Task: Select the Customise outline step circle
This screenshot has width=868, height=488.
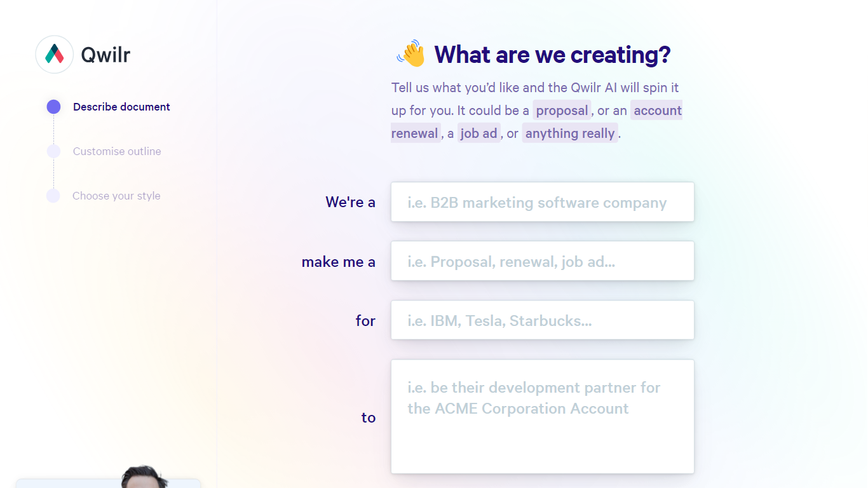Action: click(x=53, y=151)
